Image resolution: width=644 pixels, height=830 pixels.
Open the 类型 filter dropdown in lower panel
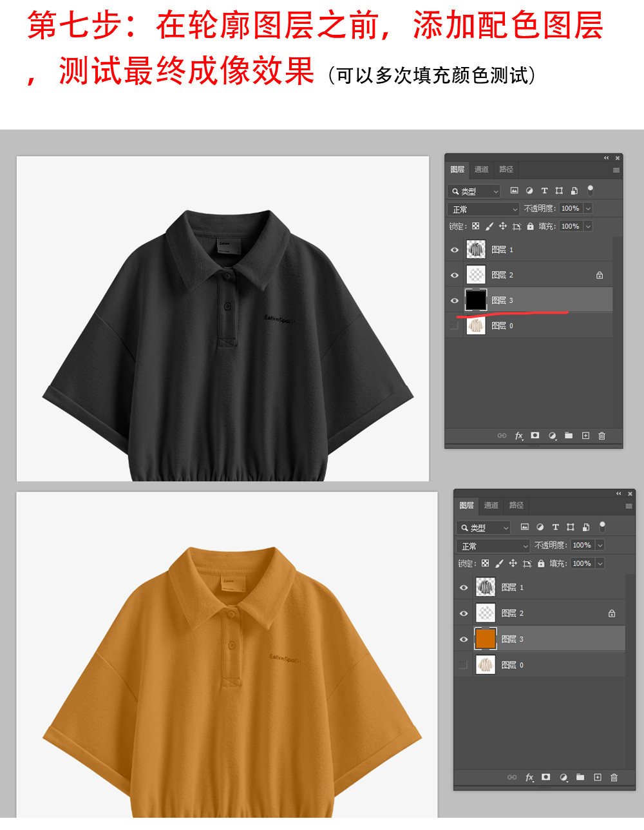point(483,528)
